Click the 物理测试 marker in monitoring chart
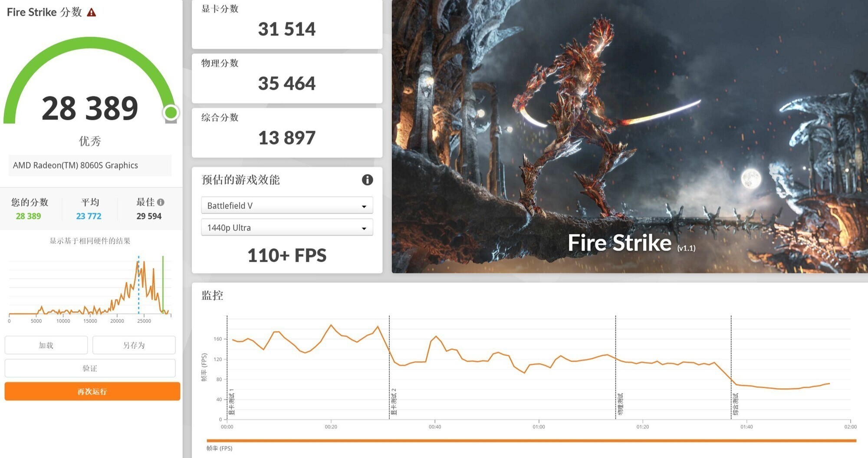868x458 pixels. pos(620,404)
